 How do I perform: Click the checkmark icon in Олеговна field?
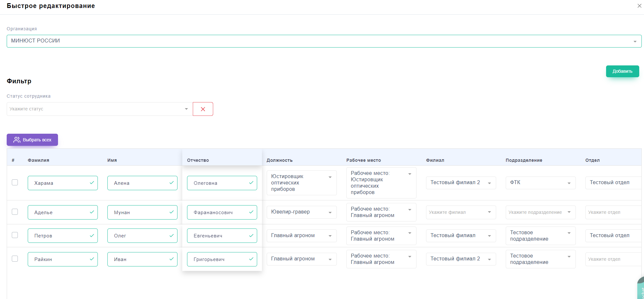(251, 183)
